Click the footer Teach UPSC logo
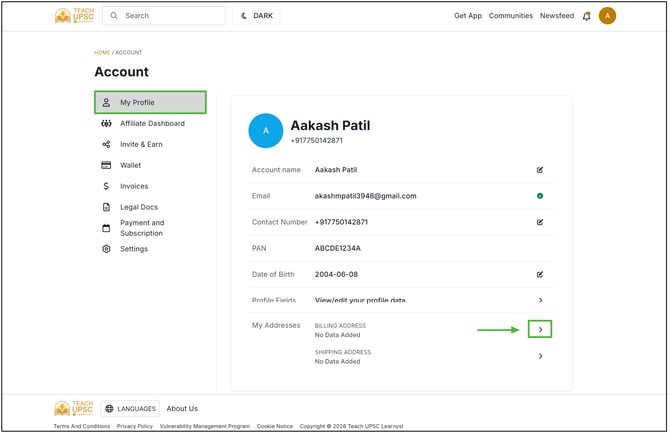 pyautogui.click(x=74, y=409)
